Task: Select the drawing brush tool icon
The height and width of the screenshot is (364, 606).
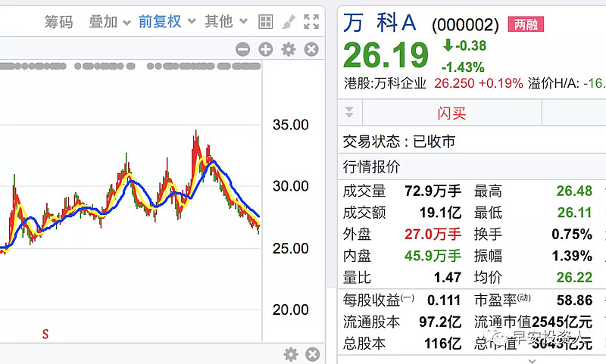Action: 289,22
